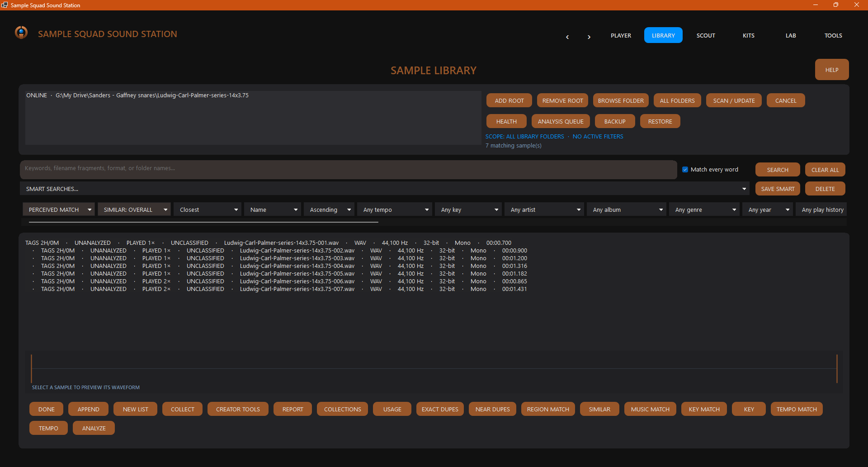The image size is (868, 467).
Task: Open the Any tempo filter
Action: coord(395,210)
